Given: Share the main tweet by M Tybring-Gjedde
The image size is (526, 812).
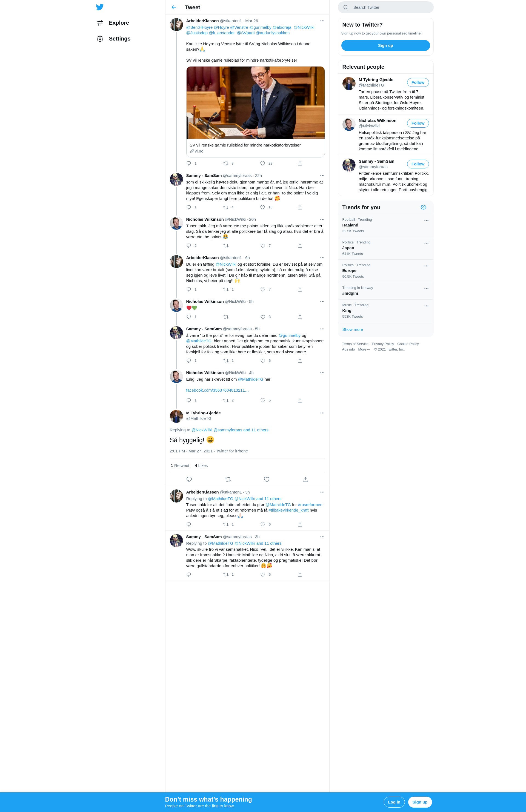Looking at the screenshot, I should (305, 479).
